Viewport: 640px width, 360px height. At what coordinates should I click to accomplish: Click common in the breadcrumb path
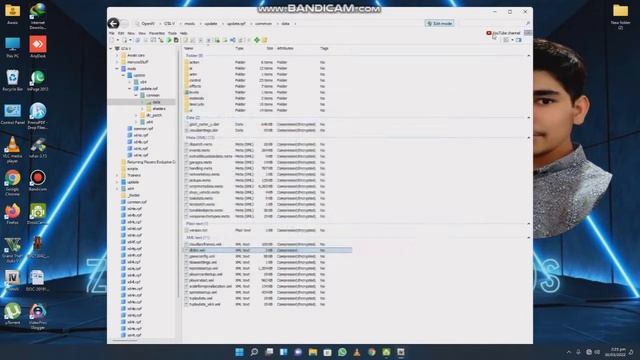click(263, 24)
